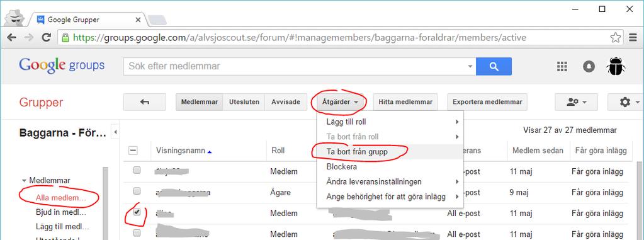Select Blockera from the menu
The image size is (644, 240).
tap(390, 167)
